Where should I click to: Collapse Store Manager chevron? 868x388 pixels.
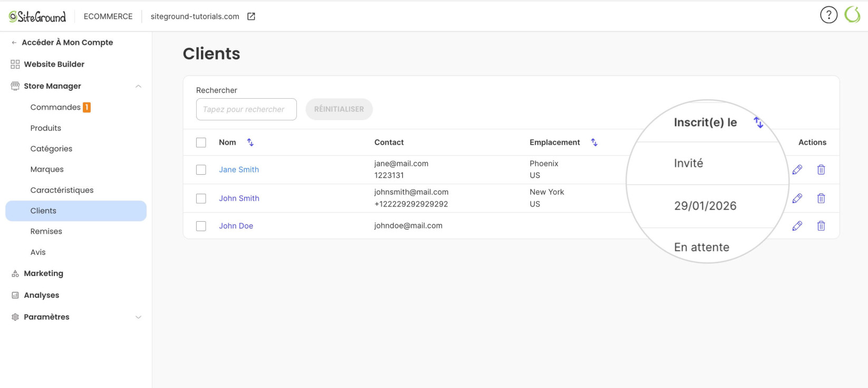pyautogui.click(x=138, y=86)
